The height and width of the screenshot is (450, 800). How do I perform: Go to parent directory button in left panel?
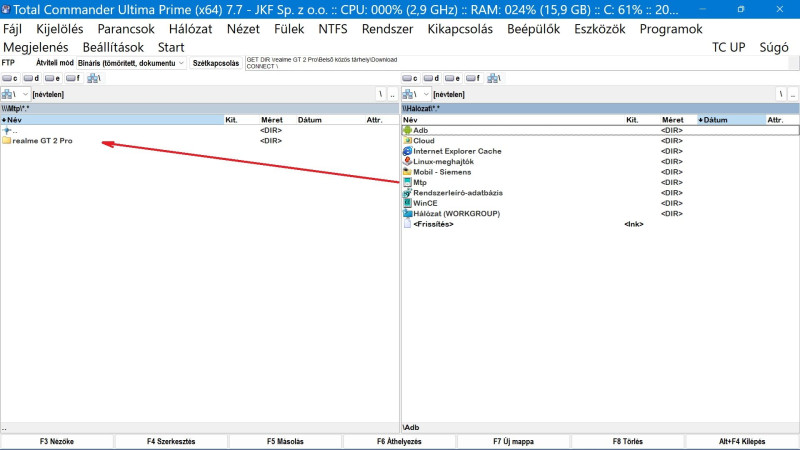click(x=392, y=94)
